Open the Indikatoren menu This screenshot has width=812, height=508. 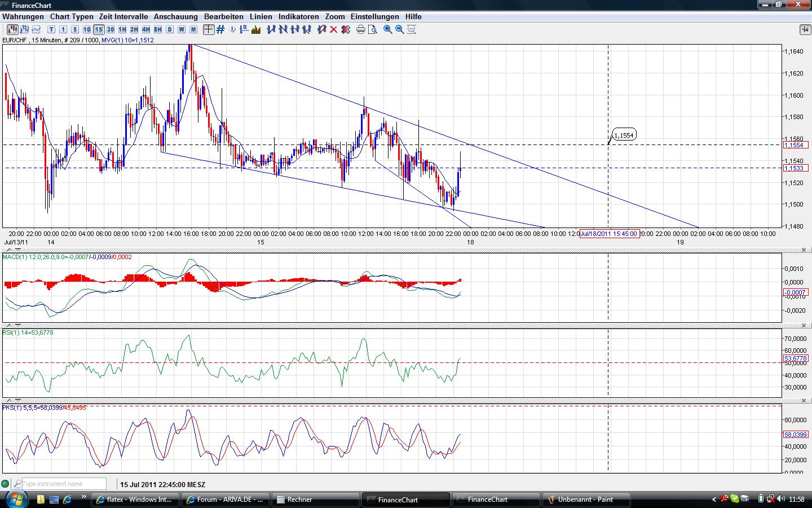(x=298, y=17)
